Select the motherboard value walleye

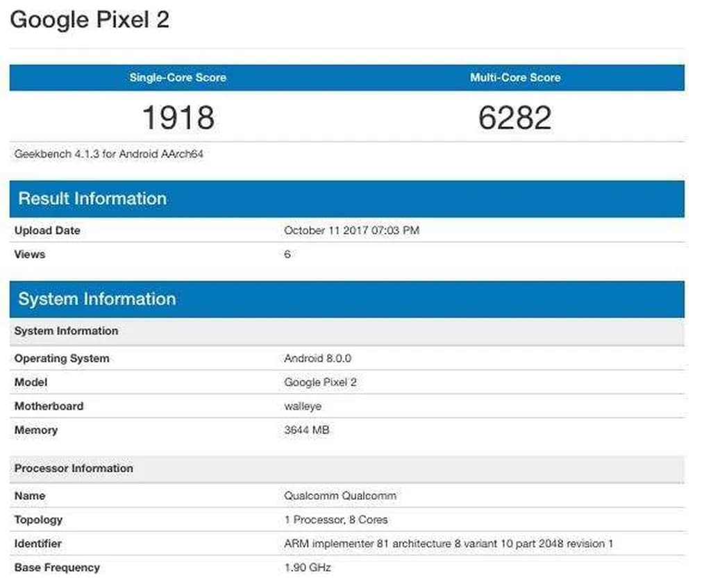303,406
